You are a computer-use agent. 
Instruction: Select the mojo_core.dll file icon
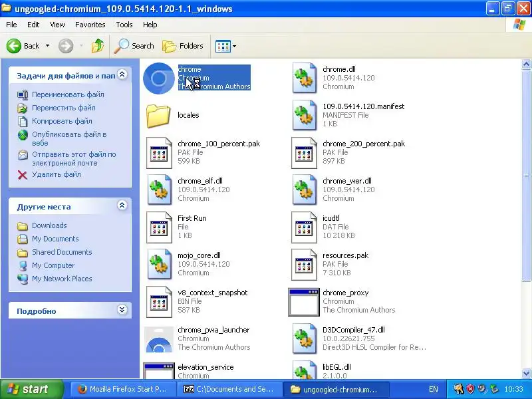[x=159, y=264]
